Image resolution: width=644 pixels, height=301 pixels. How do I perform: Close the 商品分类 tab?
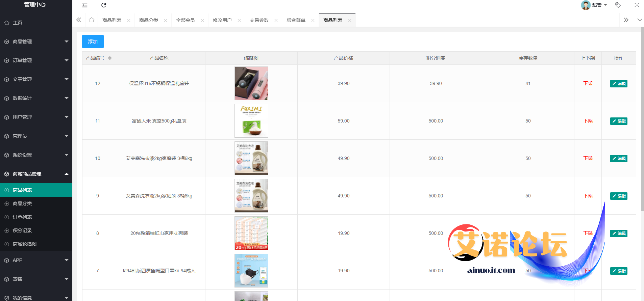coord(166,21)
